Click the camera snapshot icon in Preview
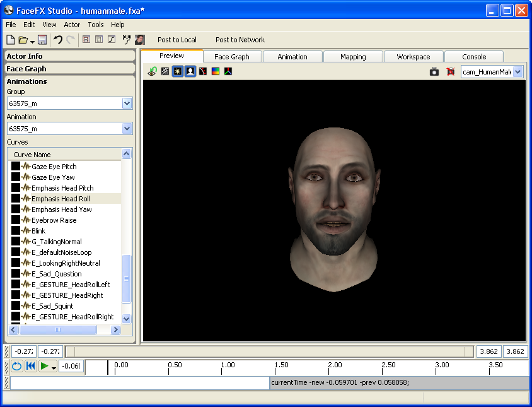The width and height of the screenshot is (532, 407). click(x=434, y=72)
